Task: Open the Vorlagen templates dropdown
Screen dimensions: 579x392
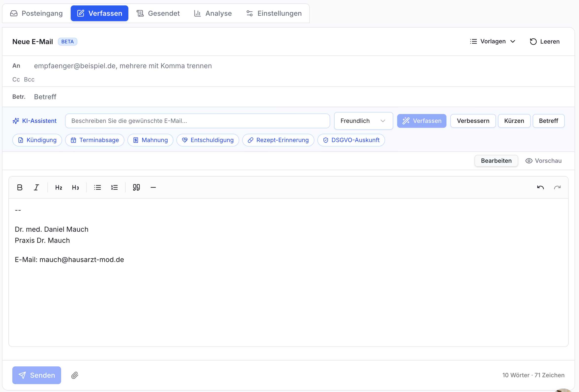Action: (493, 41)
